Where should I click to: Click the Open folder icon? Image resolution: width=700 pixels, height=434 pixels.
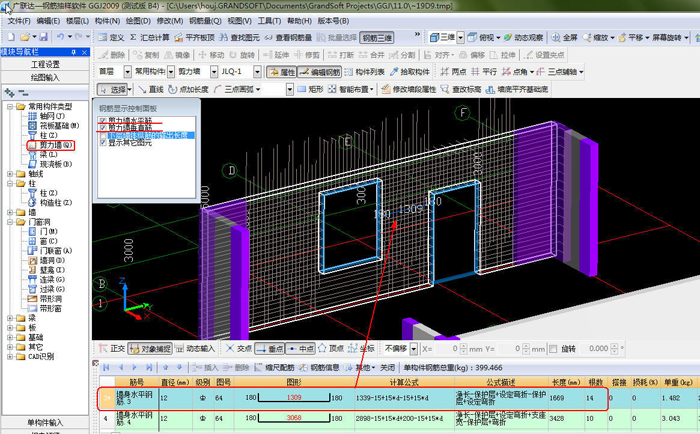tap(25, 37)
